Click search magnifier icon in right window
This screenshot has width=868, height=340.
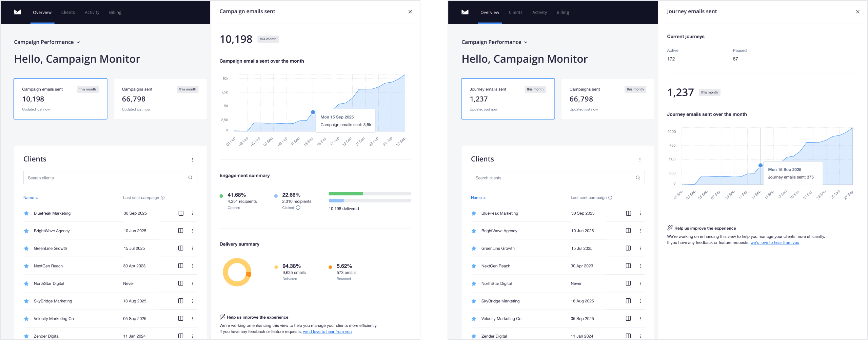pyautogui.click(x=638, y=178)
